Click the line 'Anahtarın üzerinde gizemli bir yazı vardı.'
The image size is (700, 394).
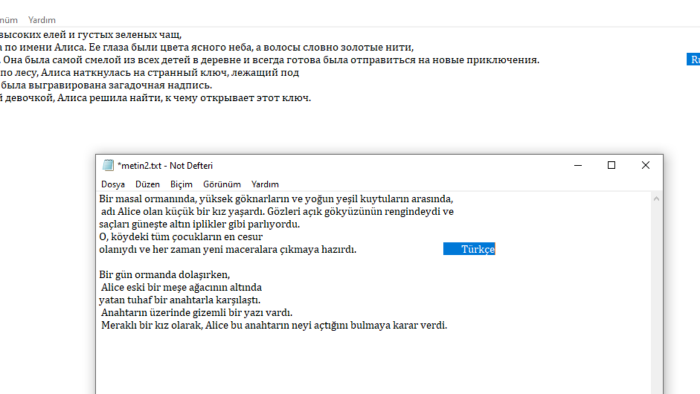coord(196,312)
